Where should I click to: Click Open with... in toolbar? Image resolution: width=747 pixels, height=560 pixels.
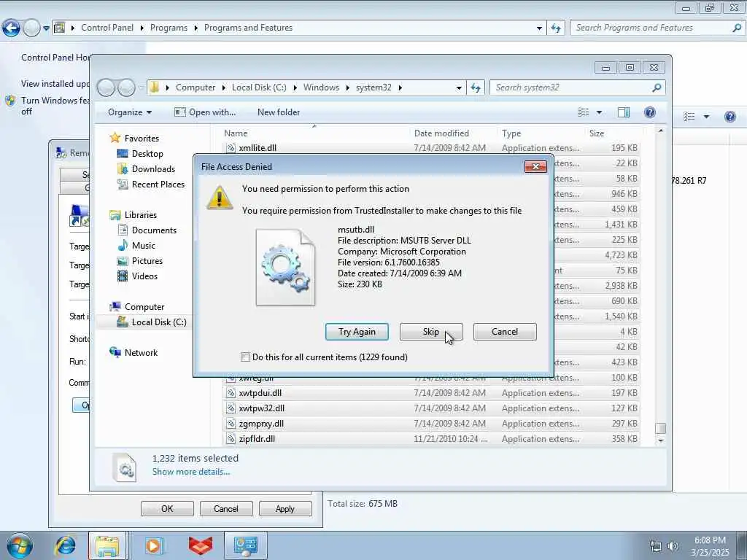(205, 112)
